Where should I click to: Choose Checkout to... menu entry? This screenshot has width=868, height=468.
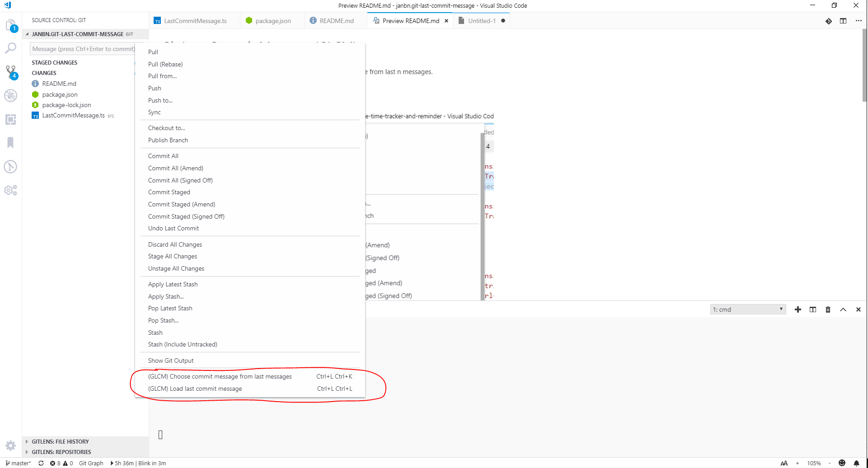click(x=250, y=128)
